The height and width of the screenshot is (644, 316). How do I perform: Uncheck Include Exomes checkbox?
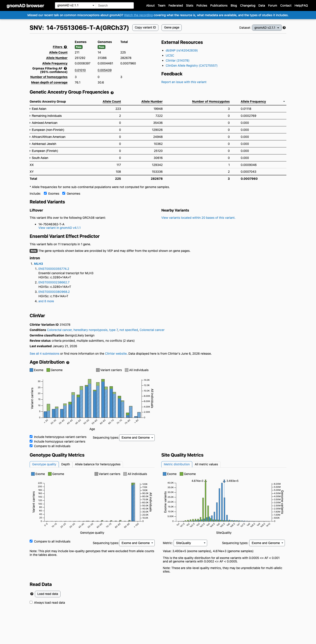(x=45, y=193)
